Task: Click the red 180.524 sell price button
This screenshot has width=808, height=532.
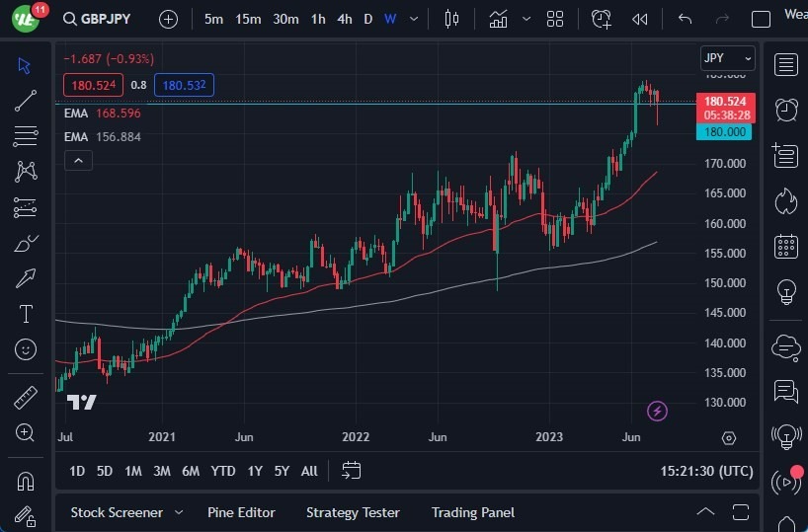Action: (93, 85)
